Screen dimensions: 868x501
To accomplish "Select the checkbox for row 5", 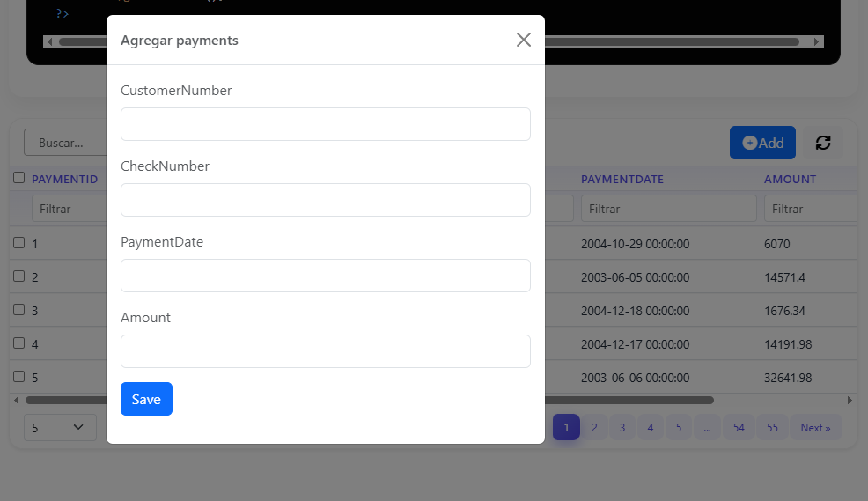I will [x=19, y=377].
